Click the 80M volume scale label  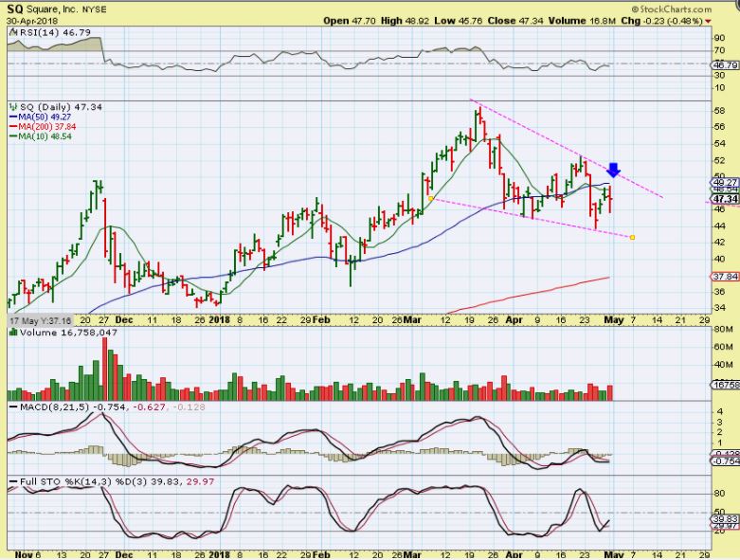click(x=723, y=329)
